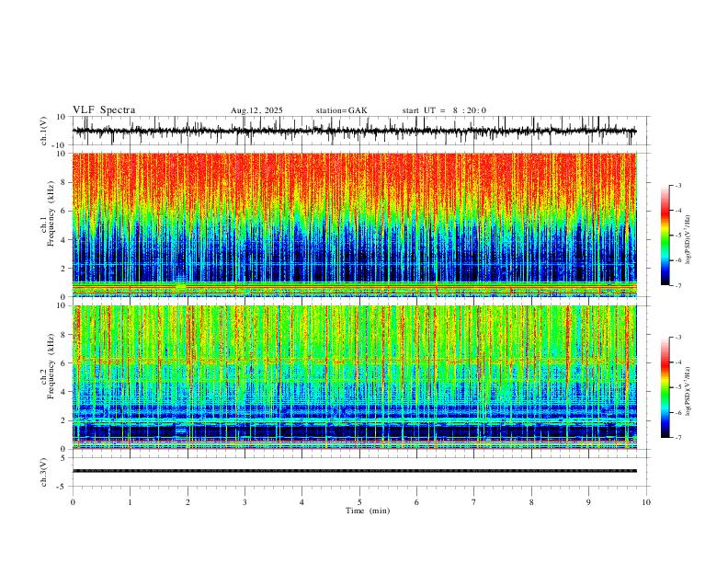Click time axis tick label "8"
Screen dimensions: 728x563
[x=531, y=502]
